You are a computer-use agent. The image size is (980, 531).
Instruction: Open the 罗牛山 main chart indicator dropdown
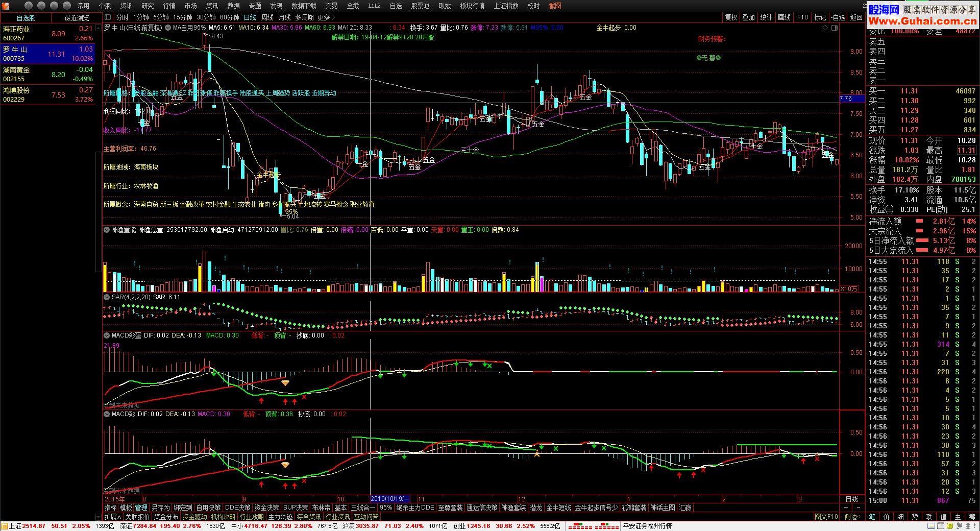pos(168,28)
